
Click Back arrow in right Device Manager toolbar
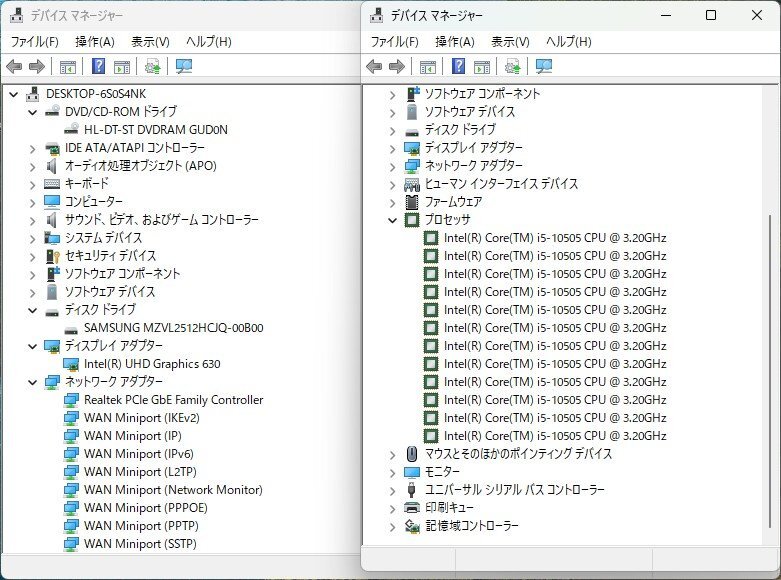[374, 66]
